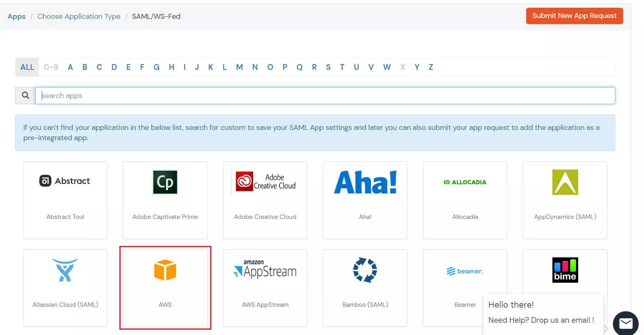
Task: Choose the Atlassian Cloud (SAML) logo
Action: [x=65, y=270]
